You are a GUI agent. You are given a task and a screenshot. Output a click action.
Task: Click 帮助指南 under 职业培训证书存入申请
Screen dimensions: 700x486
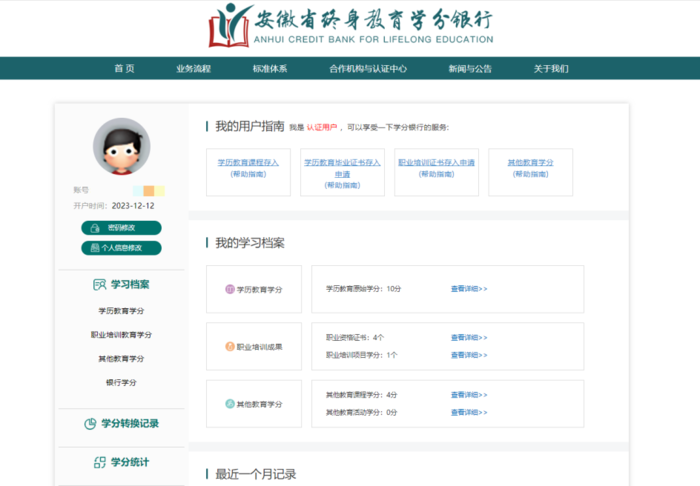click(437, 174)
